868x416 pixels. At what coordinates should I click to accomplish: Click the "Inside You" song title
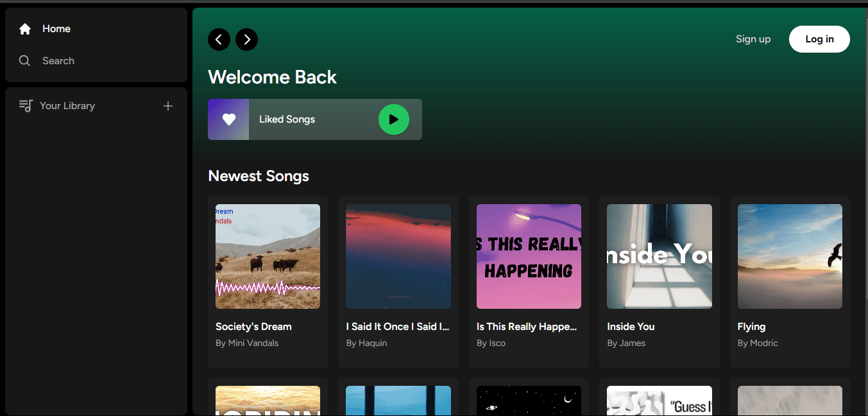coord(631,327)
